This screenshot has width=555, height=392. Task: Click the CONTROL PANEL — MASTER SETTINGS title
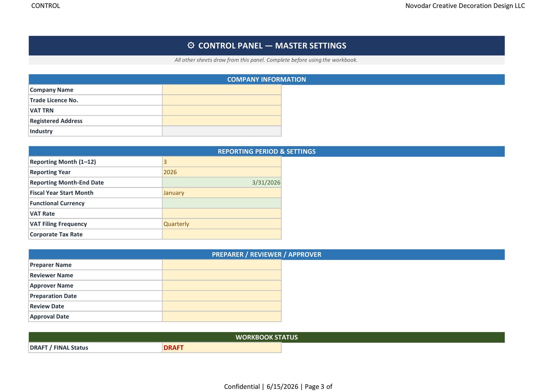tap(272, 45)
